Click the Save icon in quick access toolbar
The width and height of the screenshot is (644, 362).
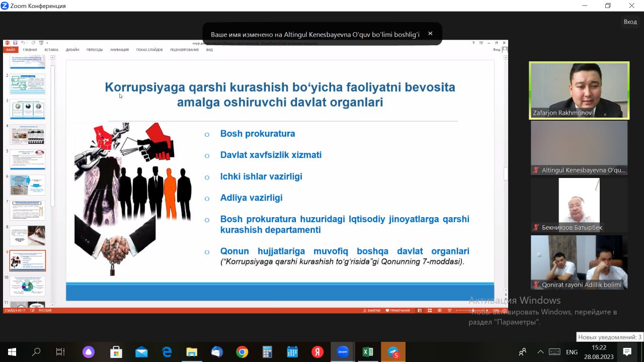point(15,43)
